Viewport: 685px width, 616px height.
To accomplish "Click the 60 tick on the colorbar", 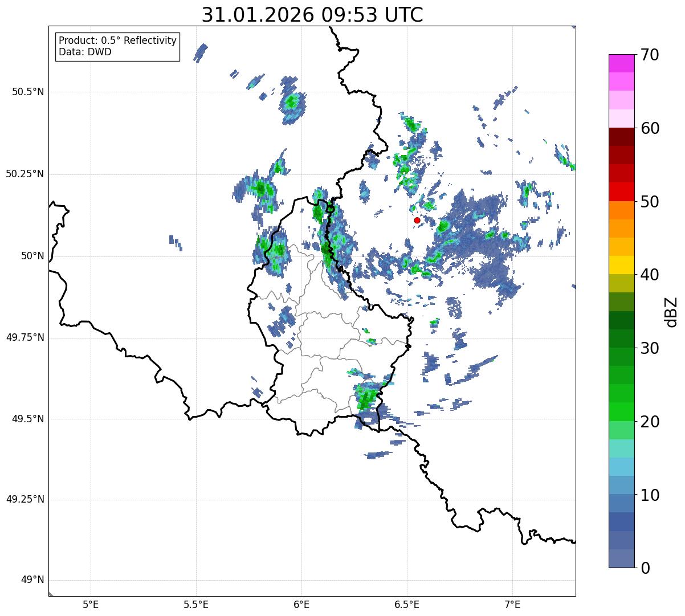I will 650,128.
